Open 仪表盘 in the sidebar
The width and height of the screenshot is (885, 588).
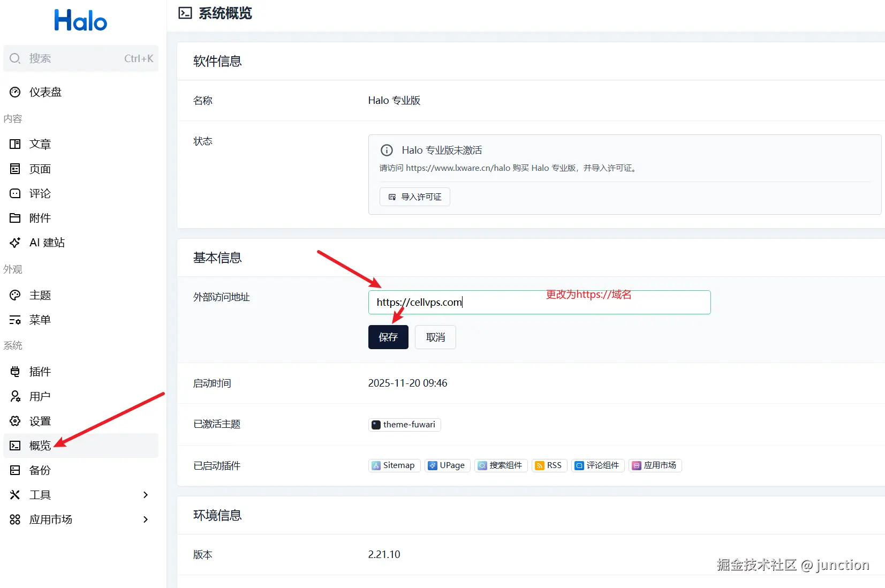coord(81,92)
